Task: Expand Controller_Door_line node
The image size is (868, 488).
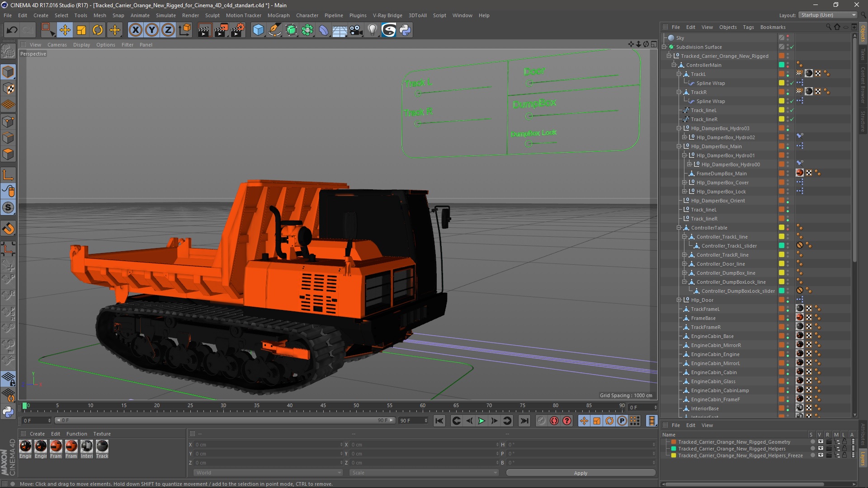Action: (684, 264)
